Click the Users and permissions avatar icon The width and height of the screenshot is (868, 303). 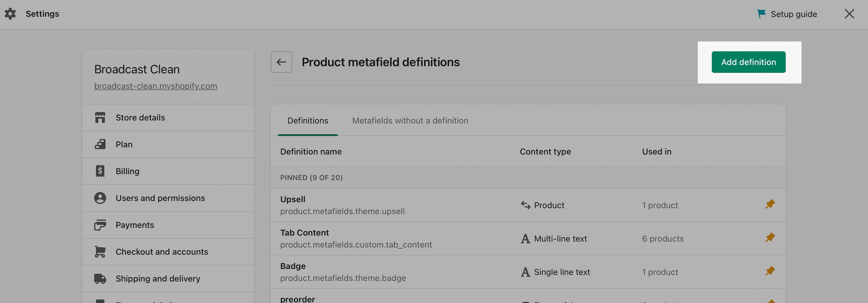(100, 198)
